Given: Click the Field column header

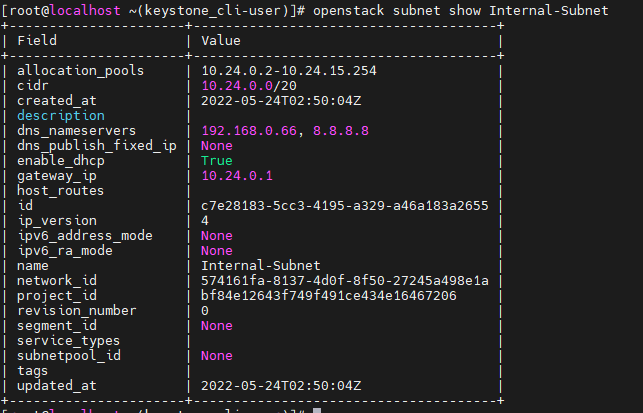Looking at the screenshot, I should click(37, 41).
